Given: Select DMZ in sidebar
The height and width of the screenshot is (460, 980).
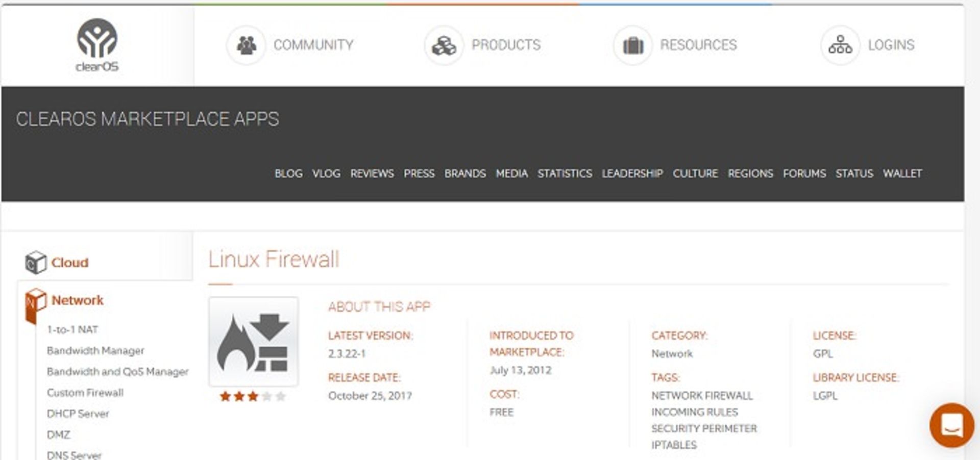Looking at the screenshot, I should point(59,435).
